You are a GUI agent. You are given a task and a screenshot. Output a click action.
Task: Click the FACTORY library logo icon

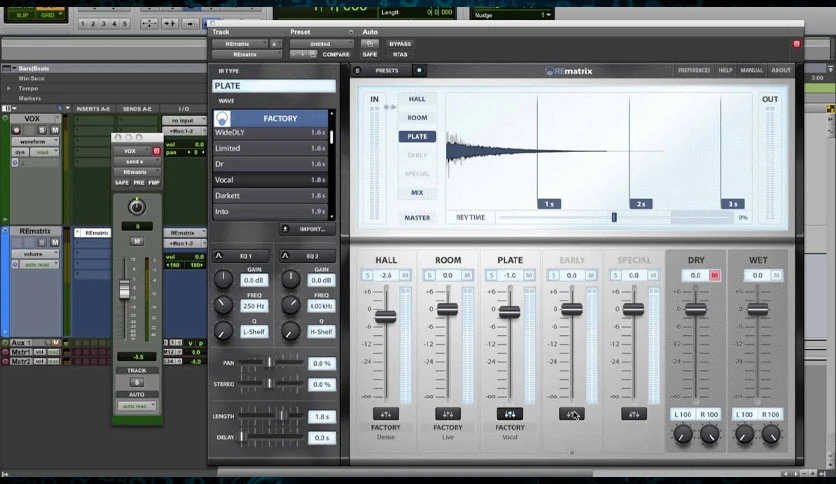point(222,118)
